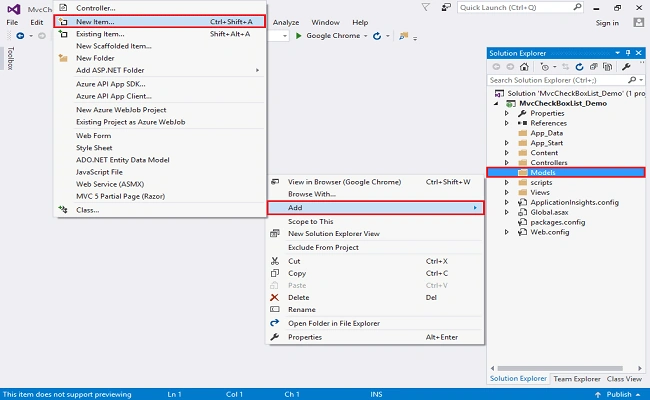Switch to the Class View tab

[624, 379]
